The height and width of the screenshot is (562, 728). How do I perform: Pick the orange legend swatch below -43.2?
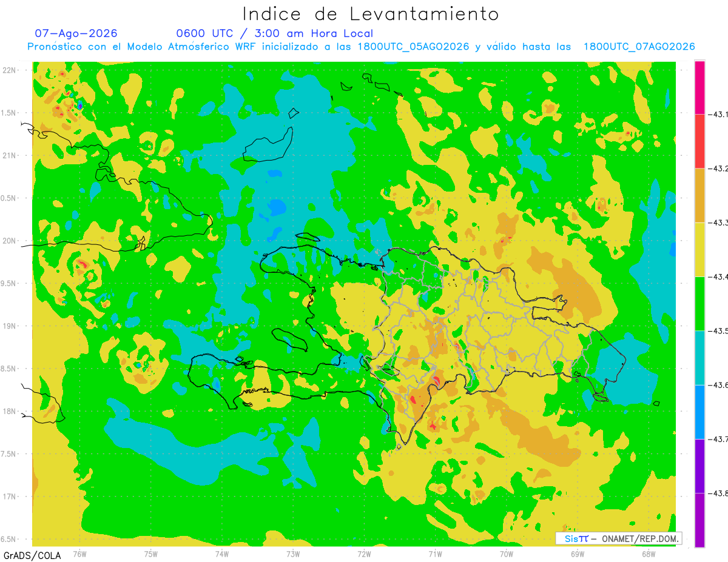[x=699, y=195]
